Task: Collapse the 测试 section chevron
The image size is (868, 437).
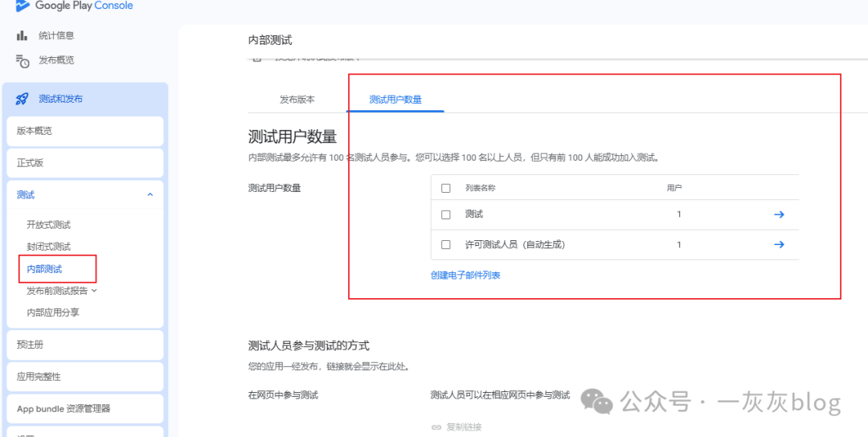Action: (x=150, y=194)
